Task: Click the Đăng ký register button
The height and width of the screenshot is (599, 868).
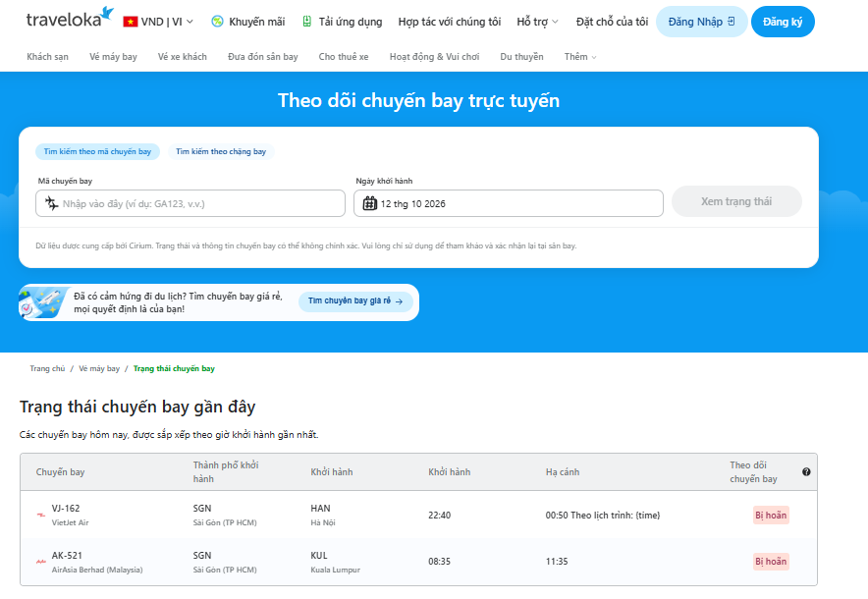Action: coord(783,22)
